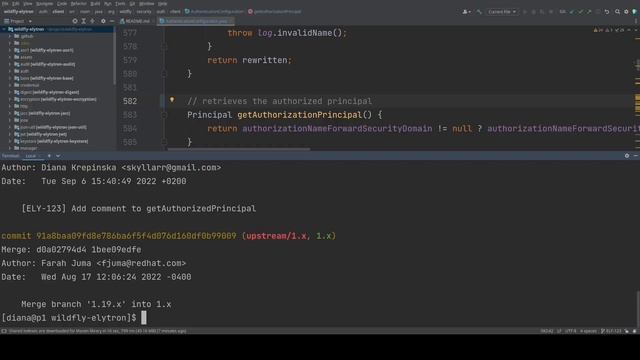Click the Project tree vertical scrollbar
This screenshot has width=640, height=360.
coord(114,57)
